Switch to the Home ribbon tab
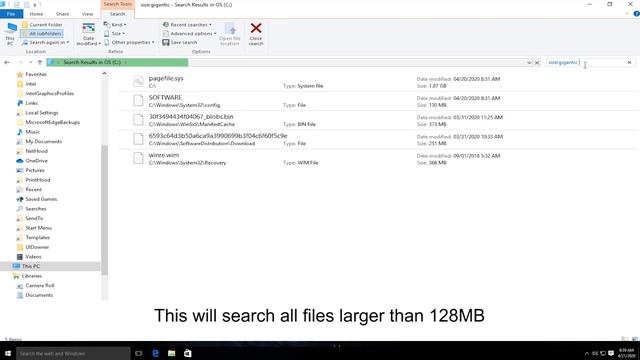640x360 pixels. click(x=36, y=14)
